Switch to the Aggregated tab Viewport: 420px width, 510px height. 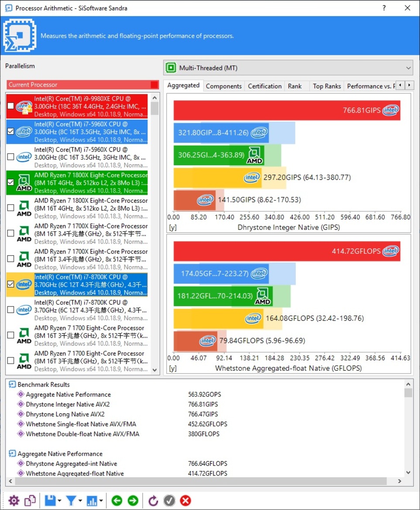(x=183, y=86)
